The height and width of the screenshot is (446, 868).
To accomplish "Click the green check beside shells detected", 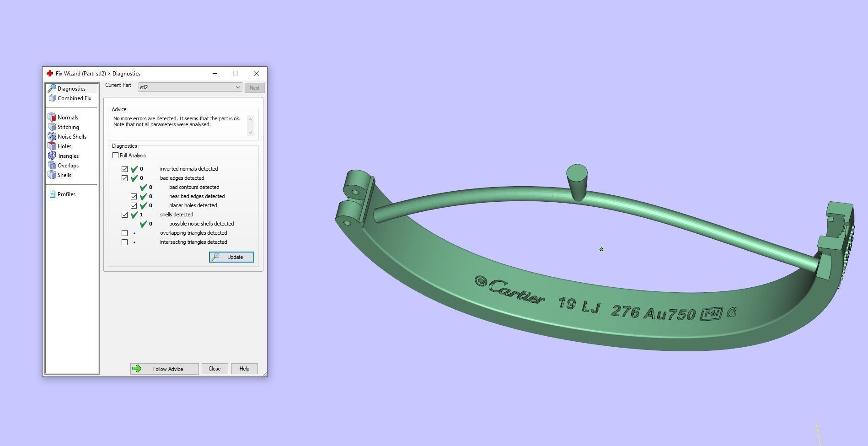I will pos(134,215).
